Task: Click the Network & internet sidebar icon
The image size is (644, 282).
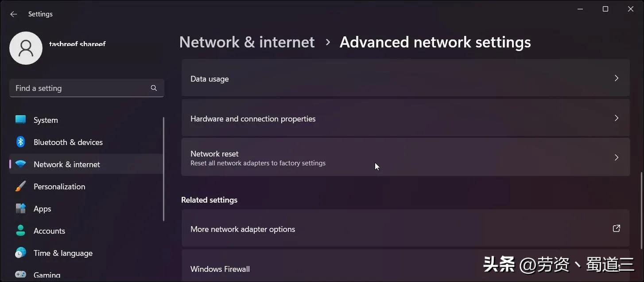Action: [20, 164]
